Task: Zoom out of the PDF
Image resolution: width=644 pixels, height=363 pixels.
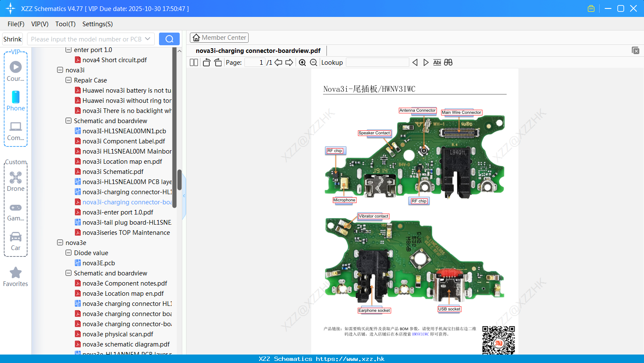Action: 314,63
